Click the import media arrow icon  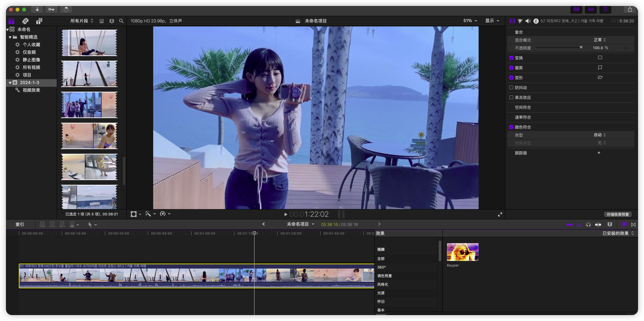tap(37, 10)
